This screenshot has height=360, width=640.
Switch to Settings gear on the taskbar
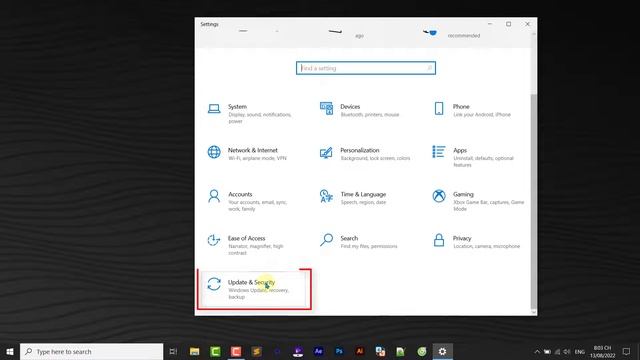click(x=442, y=351)
